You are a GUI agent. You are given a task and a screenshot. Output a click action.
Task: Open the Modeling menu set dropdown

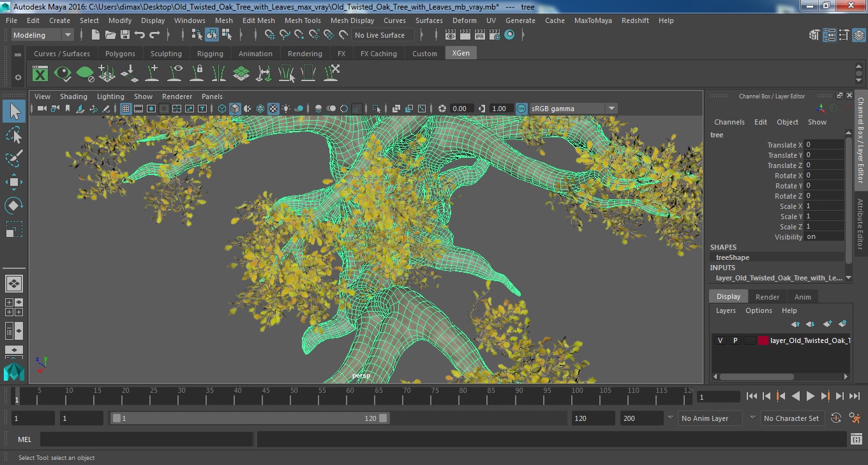(x=42, y=35)
